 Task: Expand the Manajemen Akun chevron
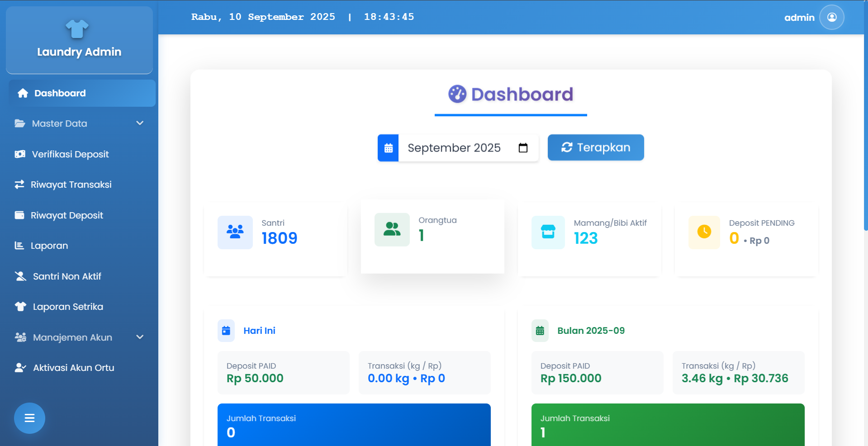[x=140, y=337]
